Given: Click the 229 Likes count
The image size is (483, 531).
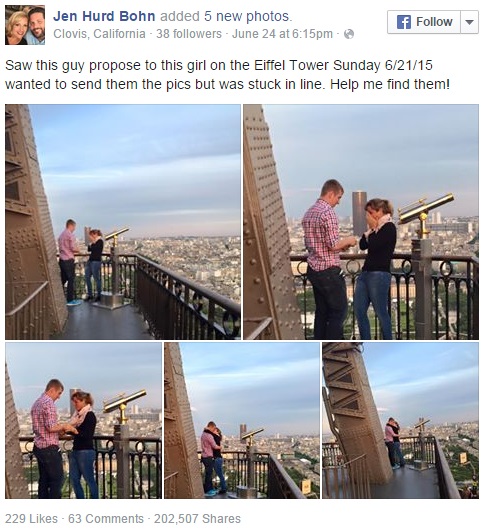Looking at the screenshot, I should (x=31, y=518).
